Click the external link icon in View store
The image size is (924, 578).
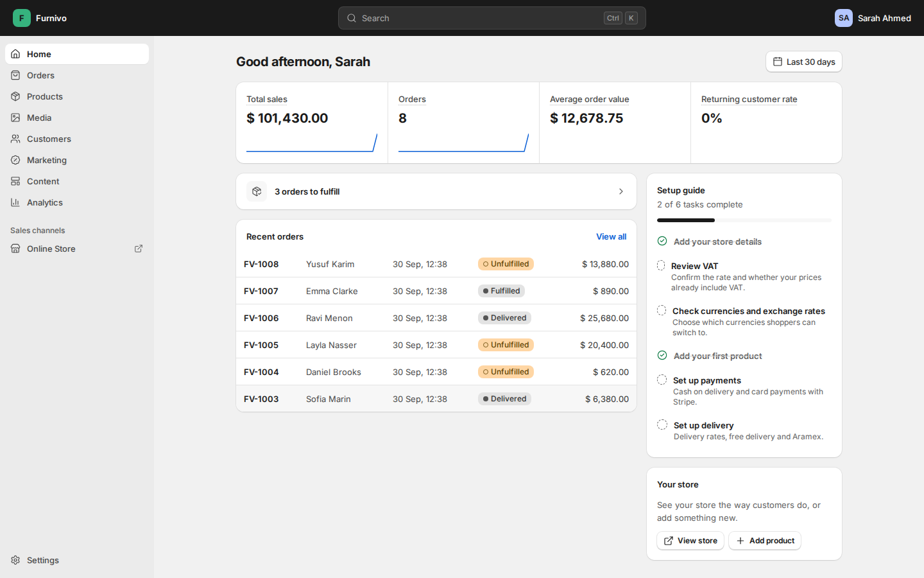(669, 541)
